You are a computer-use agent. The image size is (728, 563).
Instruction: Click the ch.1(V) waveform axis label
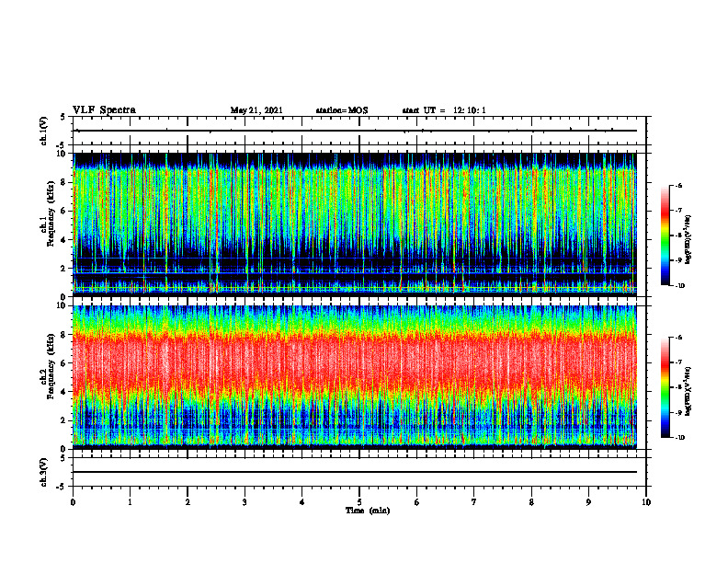point(44,131)
